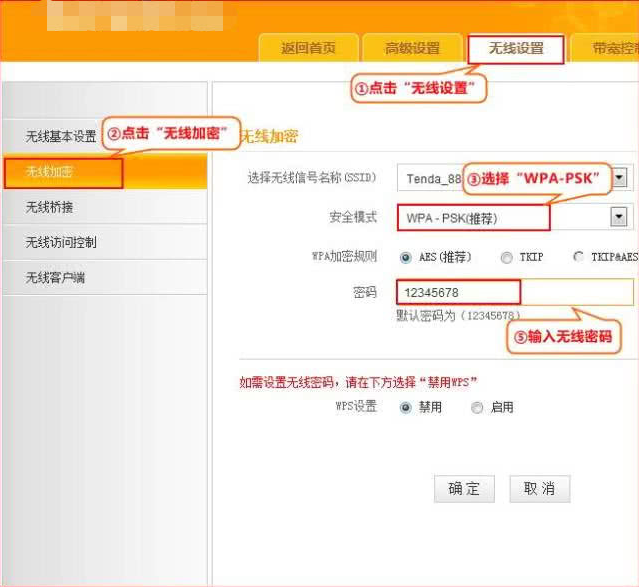Click the Tenda SSID name selection box
The width and height of the screenshot is (642, 588).
[430, 179]
